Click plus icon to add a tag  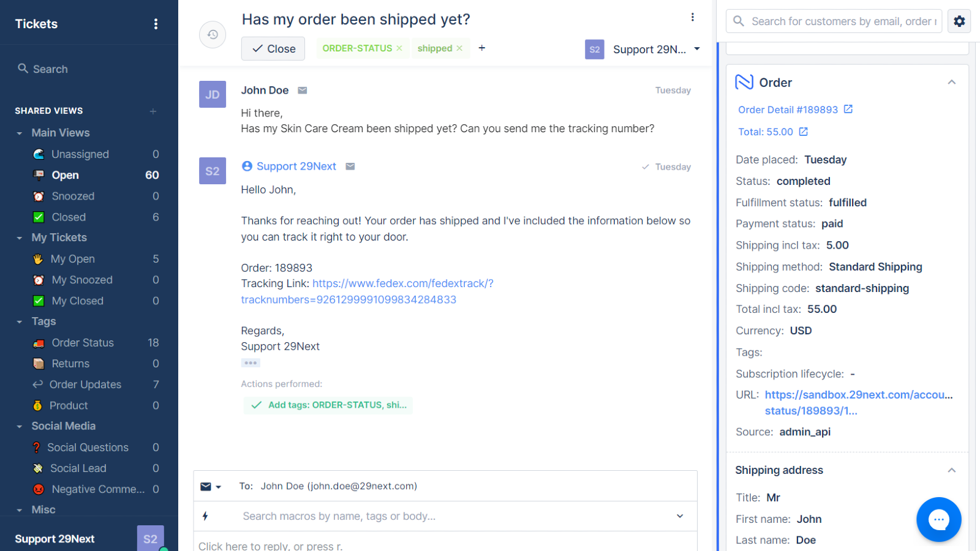(x=482, y=48)
